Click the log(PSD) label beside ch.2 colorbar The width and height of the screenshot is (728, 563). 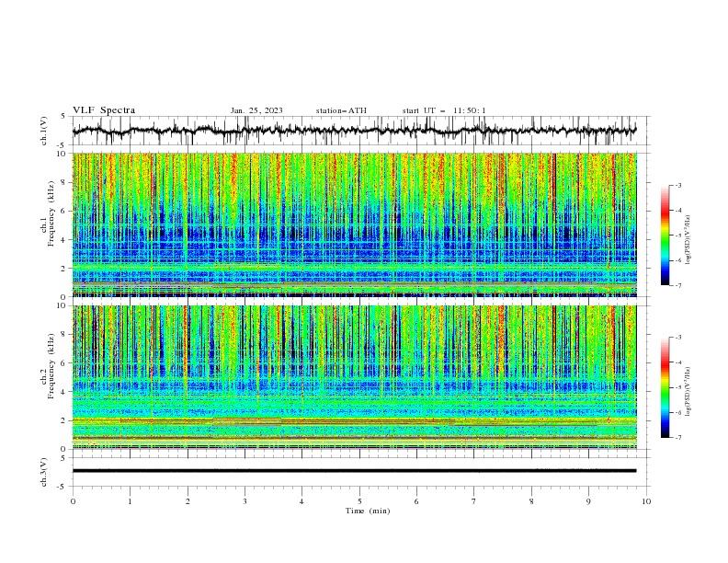pos(688,391)
